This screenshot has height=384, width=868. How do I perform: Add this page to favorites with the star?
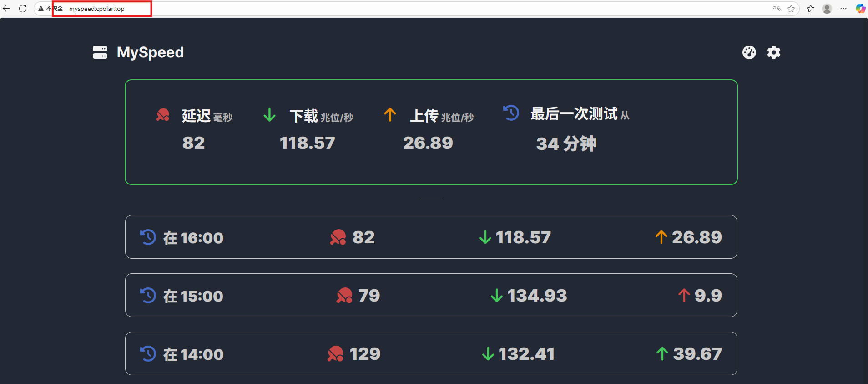coord(791,9)
